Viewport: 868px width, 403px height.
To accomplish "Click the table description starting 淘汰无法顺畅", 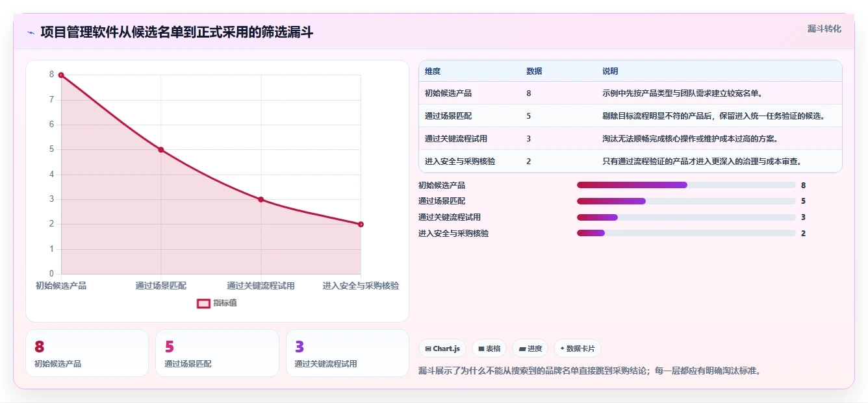I will pos(691,139).
